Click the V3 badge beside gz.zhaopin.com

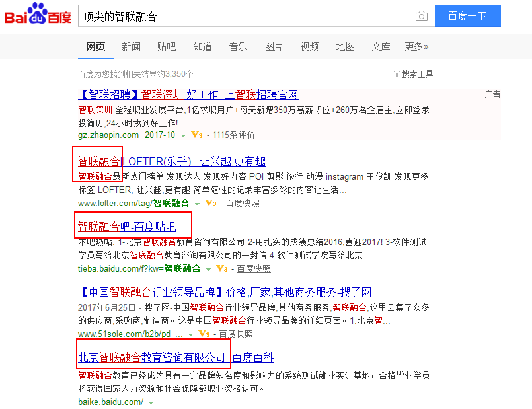point(196,135)
